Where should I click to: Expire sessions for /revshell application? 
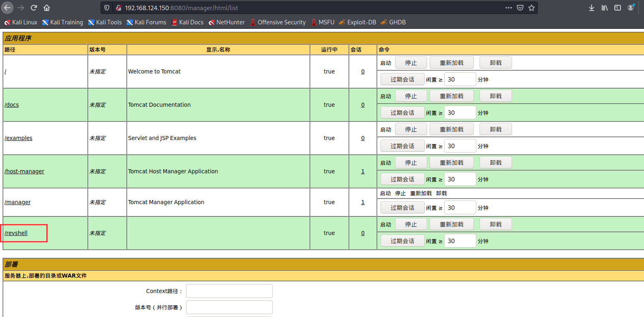(x=402, y=241)
